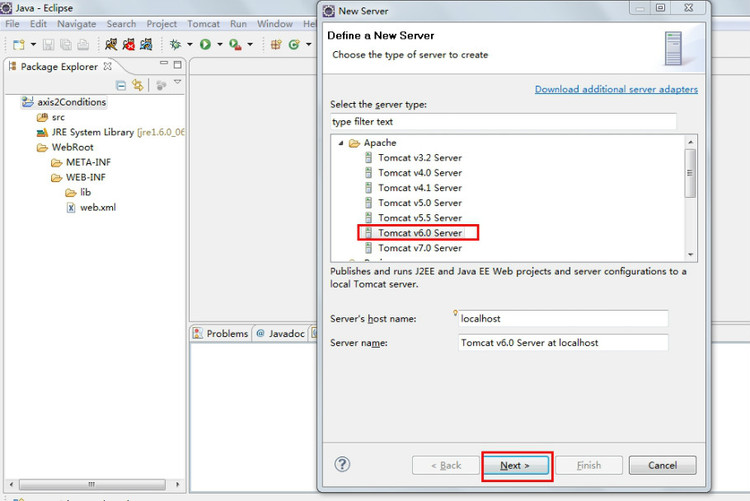Click the Back button

[x=446, y=465]
